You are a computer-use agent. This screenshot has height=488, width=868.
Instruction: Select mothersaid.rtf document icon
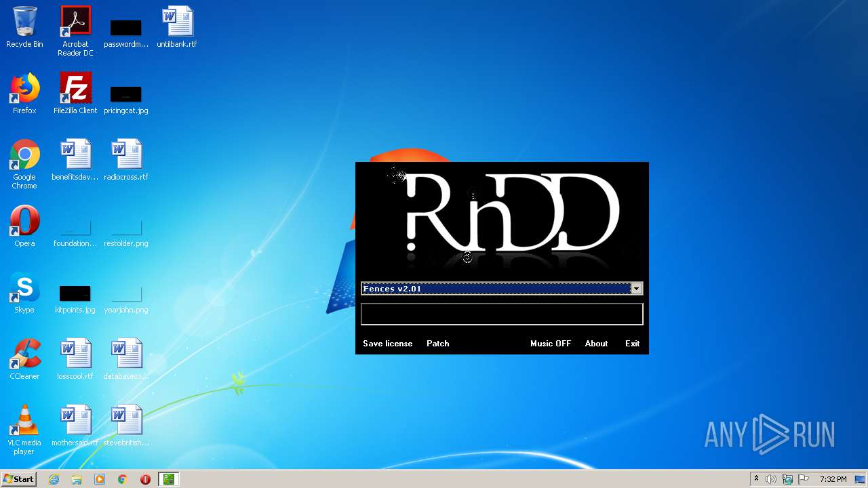[75, 426]
